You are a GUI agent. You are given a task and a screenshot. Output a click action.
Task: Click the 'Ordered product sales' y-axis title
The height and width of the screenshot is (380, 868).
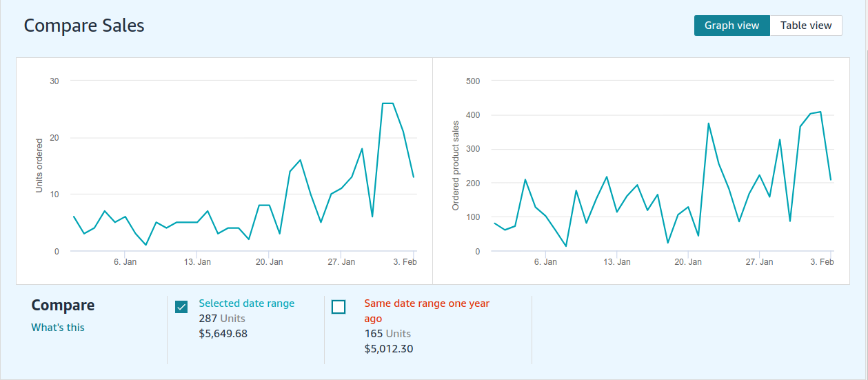click(x=455, y=166)
